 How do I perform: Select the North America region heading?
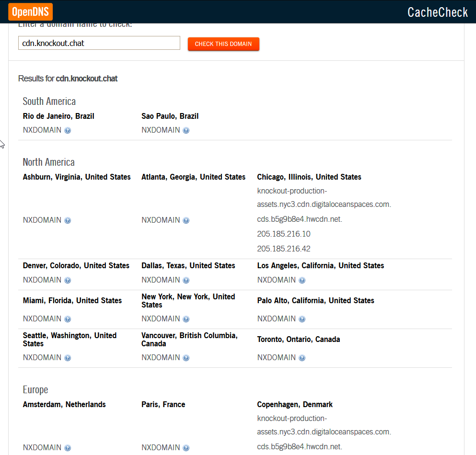pyautogui.click(x=48, y=162)
